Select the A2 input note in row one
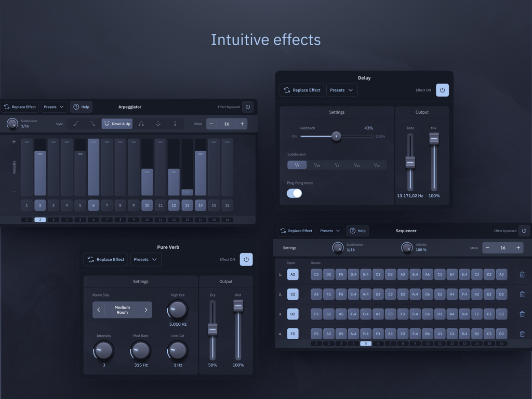Viewport: 532px width, 399px height. coord(292,274)
